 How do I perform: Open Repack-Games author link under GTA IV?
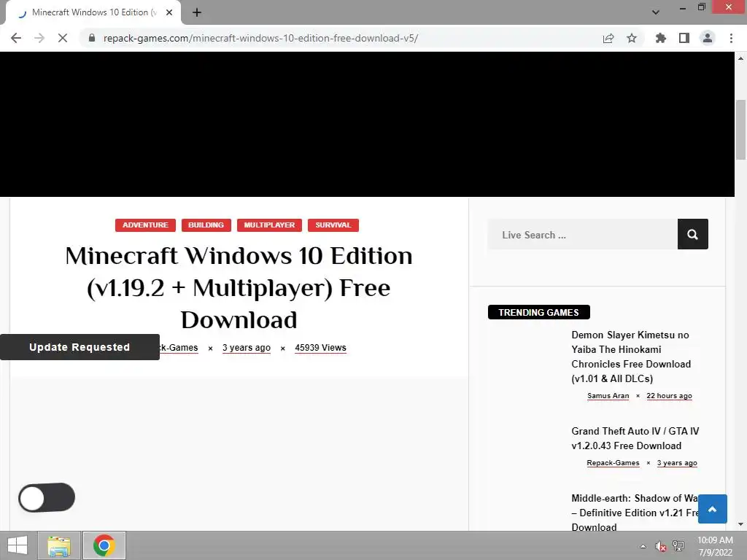(613, 463)
